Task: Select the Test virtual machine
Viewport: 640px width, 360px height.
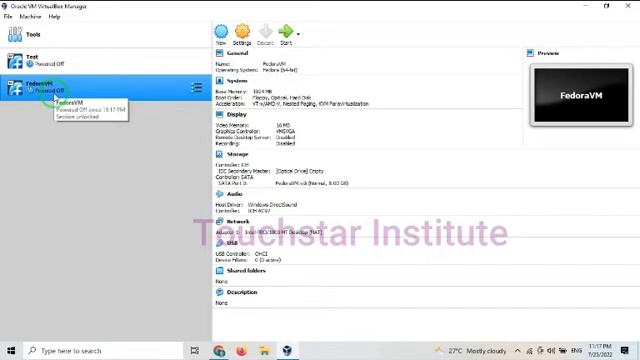Action: pyautogui.click(x=106, y=61)
